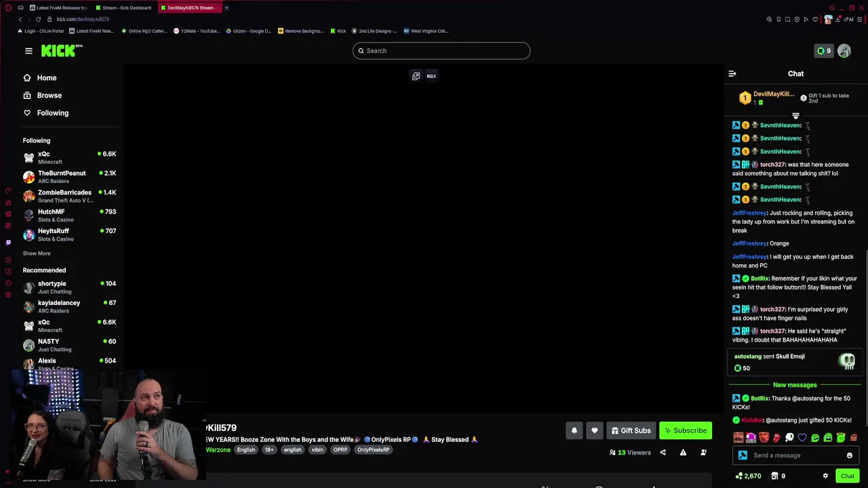This screenshot has height=488, width=868.
Task: Click the 18+ tag
Action: (269, 450)
